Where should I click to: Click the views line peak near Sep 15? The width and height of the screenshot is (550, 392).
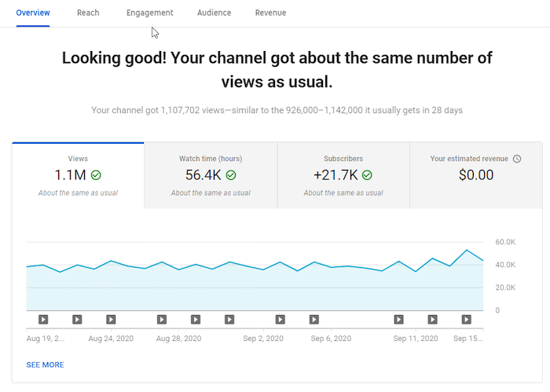tap(467, 250)
